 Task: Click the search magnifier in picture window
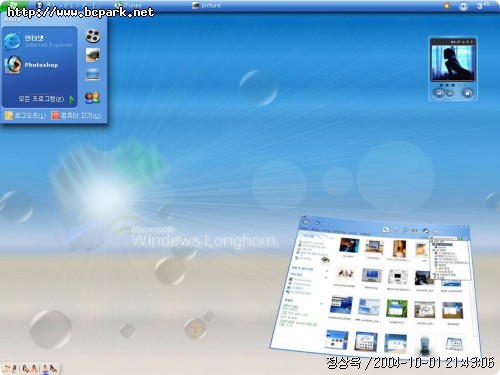pyautogui.click(x=406, y=230)
